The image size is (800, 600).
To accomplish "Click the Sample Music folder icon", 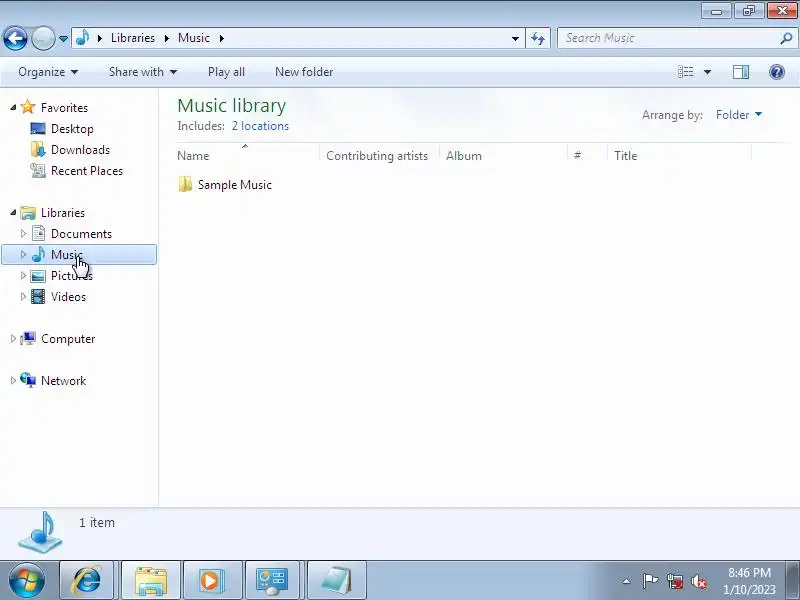I will tap(185, 184).
